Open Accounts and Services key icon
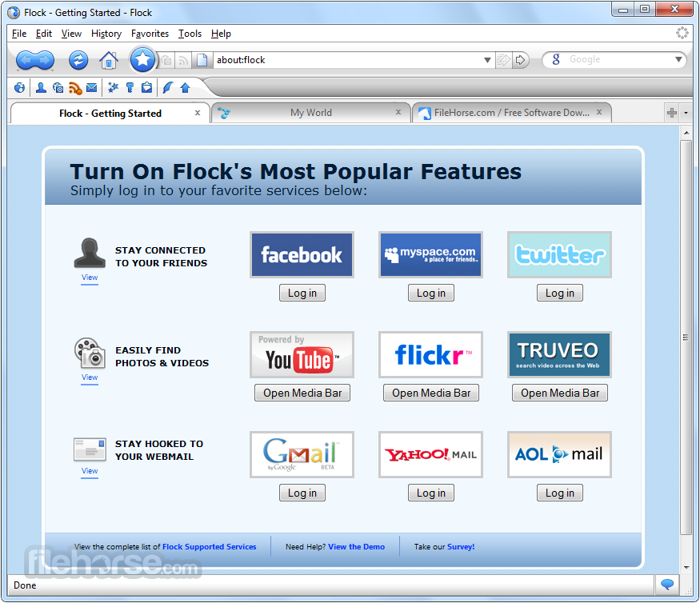 (130, 87)
